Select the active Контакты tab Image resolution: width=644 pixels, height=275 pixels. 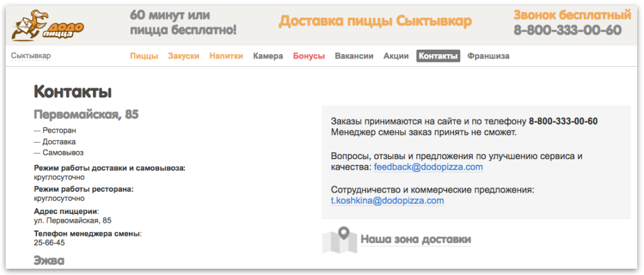coord(438,56)
